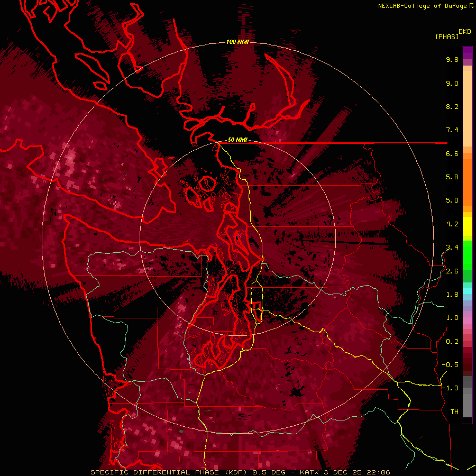Click the [PHAS] legend unit label
476x476 pixels.
click(x=447, y=36)
